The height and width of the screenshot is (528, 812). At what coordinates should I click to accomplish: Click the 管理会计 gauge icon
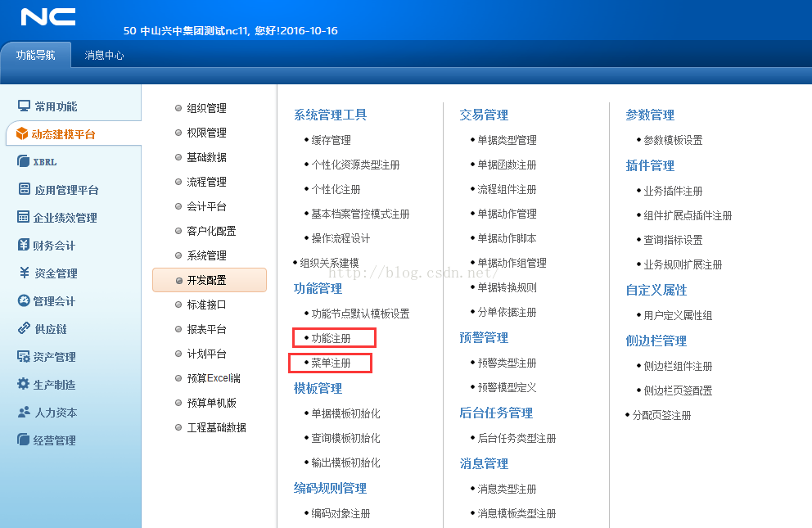point(23,300)
